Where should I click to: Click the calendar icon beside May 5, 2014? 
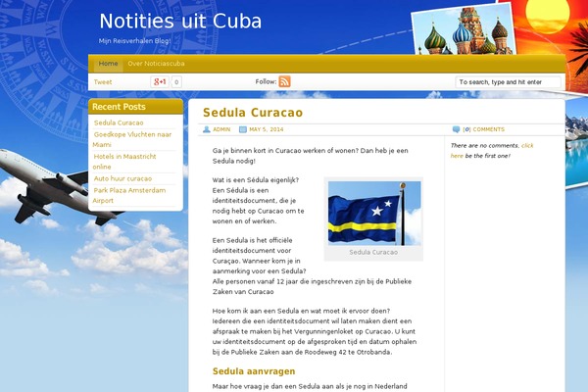[x=243, y=129]
